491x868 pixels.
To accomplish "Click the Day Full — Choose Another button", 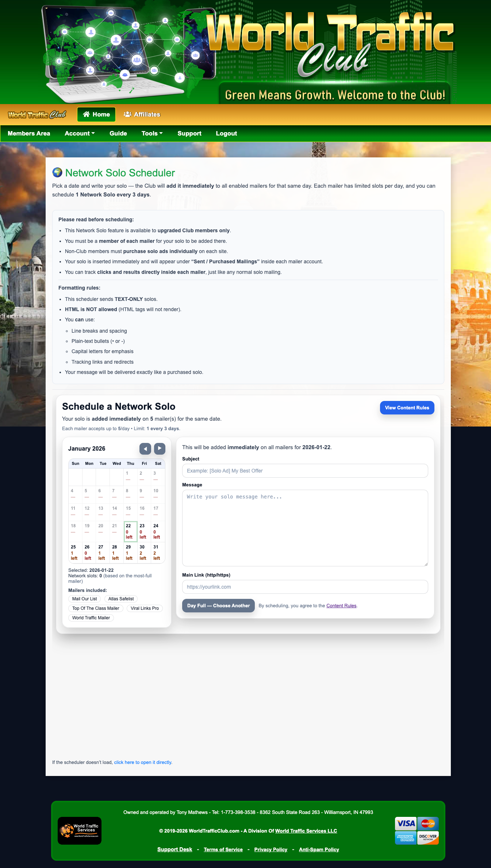I will [218, 605].
